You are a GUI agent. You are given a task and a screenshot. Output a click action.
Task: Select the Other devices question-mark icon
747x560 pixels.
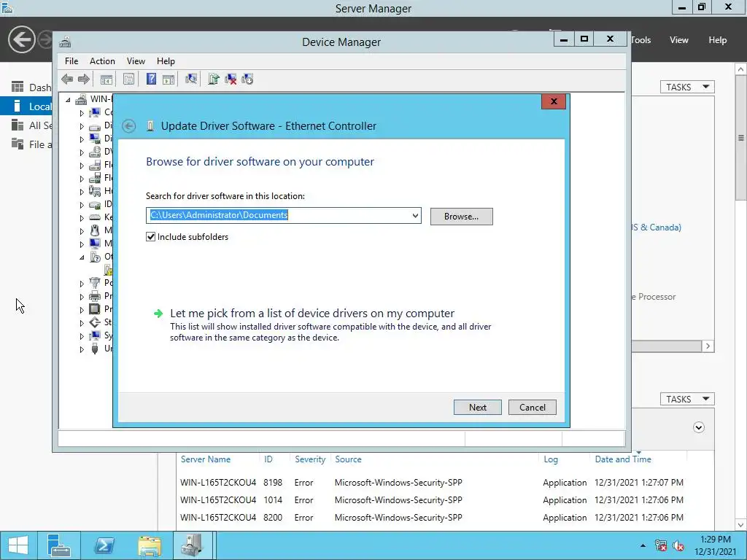tap(95, 257)
